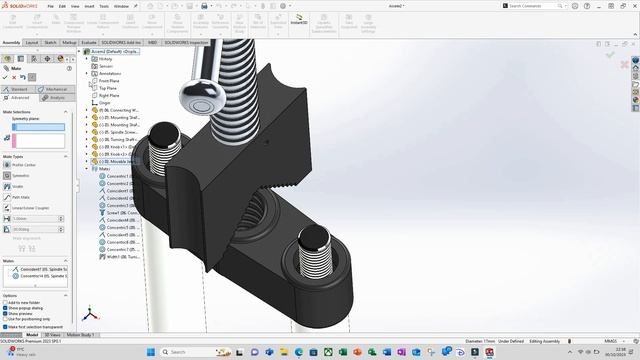This screenshot has height=360, width=640.
Task: Open the DisplayManager sphere tab
Action: (x=60, y=59)
